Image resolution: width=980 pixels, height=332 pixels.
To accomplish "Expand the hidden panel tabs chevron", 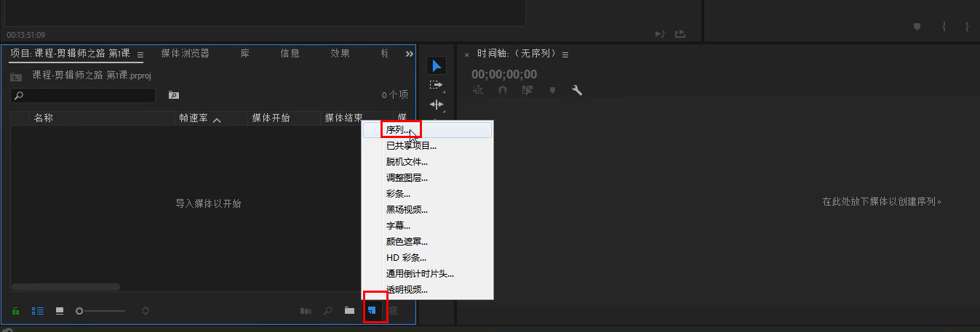I will point(409,54).
